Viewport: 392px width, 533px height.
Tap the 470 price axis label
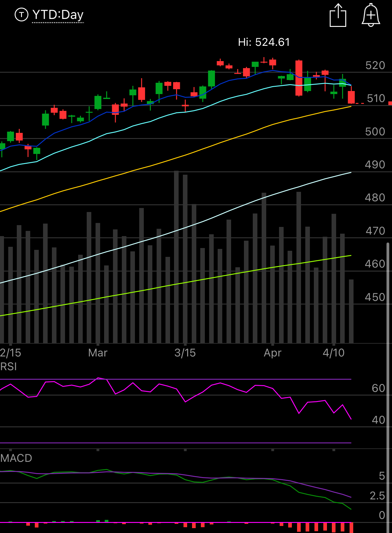click(376, 231)
